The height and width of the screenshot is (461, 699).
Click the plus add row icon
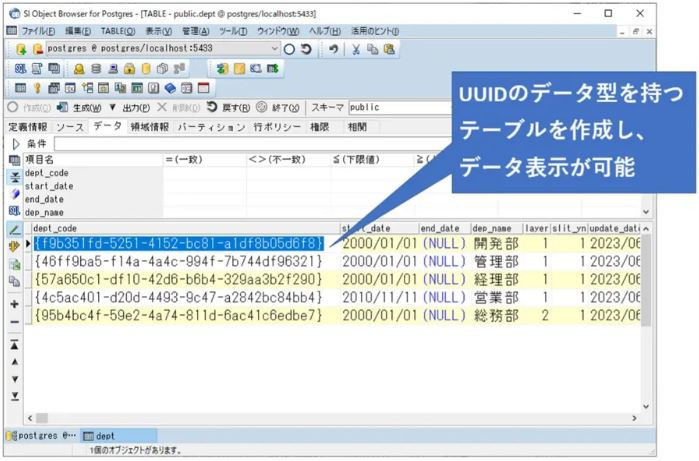point(14,304)
